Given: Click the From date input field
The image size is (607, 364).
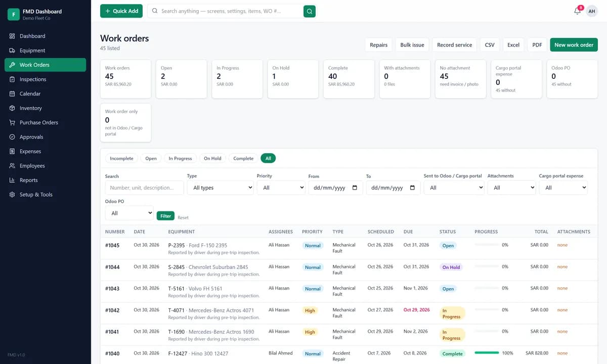Looking at the screenshot, I should click(335, 188).
